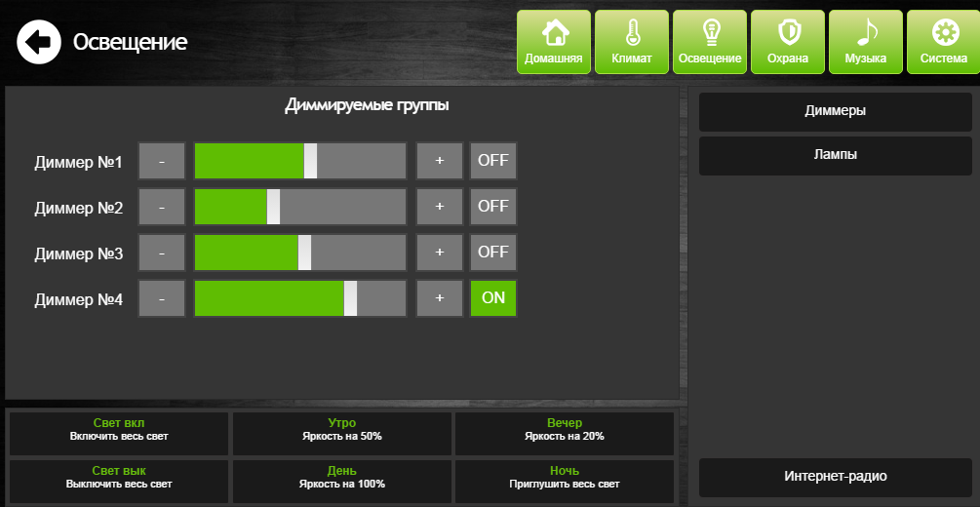Open the Музыка note section
The height and width of the screenshot is (507, 980).
866,42
